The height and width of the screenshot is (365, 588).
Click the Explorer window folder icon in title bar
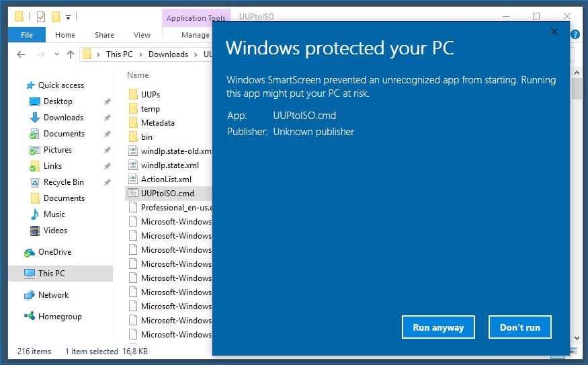[x=19, y=16]
